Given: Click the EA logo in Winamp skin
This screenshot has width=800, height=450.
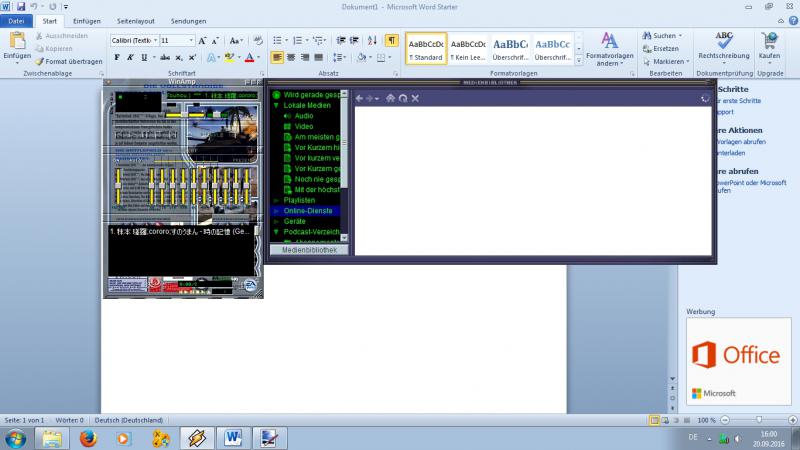Looking at the screenshot, I should pos(250,285).
